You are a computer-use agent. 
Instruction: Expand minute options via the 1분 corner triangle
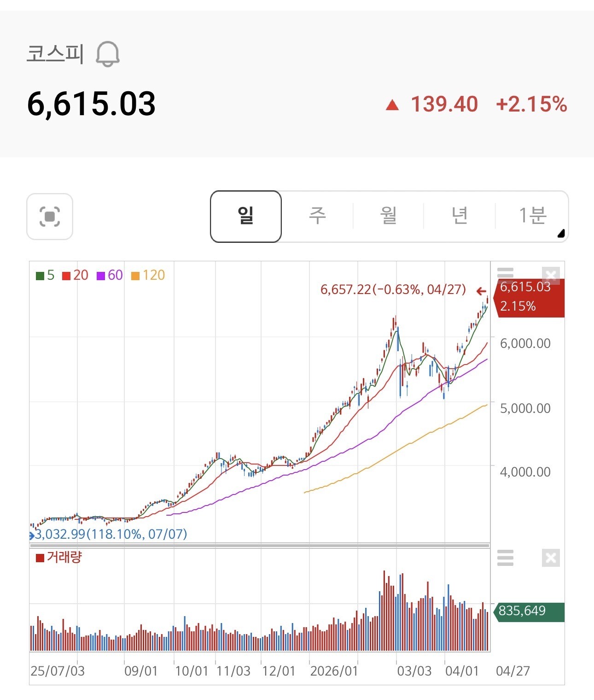(x=561, y=234)
